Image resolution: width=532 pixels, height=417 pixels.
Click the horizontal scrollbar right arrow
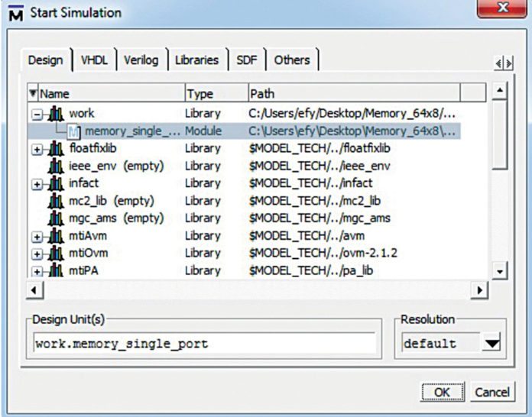479,290
